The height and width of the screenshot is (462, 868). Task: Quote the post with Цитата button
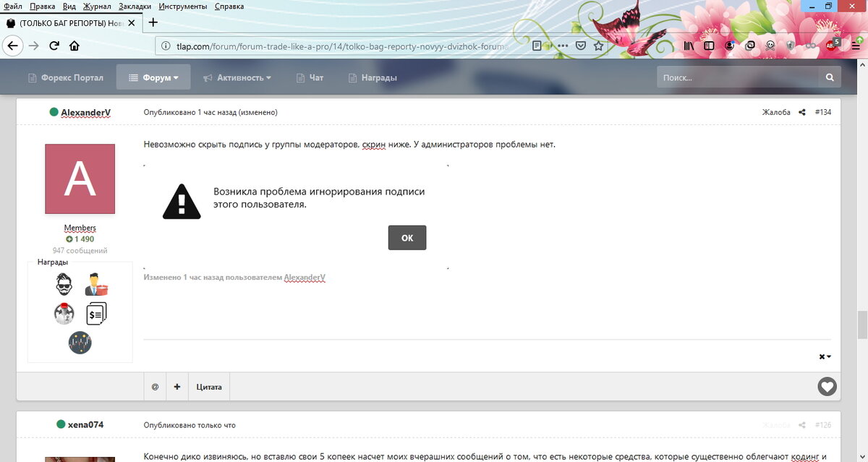209,387
